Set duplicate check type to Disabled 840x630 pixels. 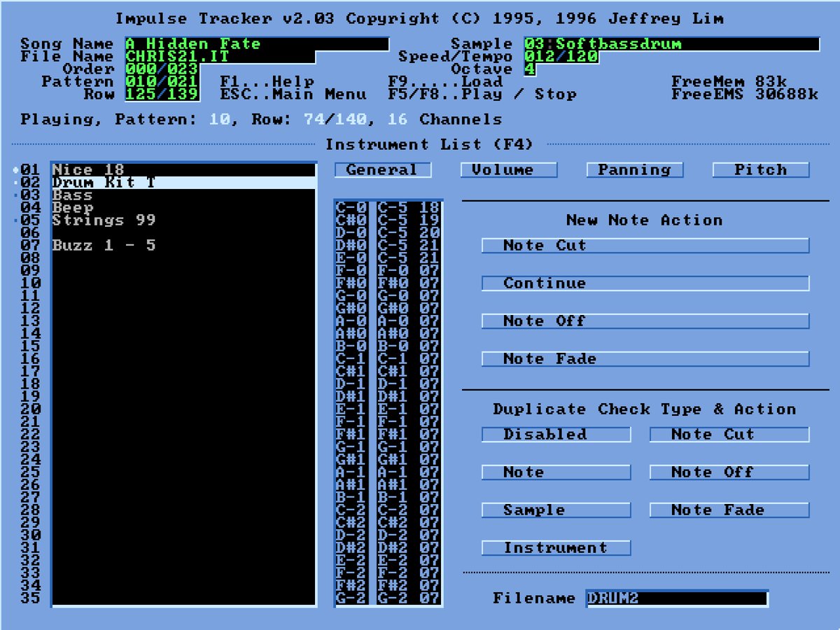pos(556,435)
